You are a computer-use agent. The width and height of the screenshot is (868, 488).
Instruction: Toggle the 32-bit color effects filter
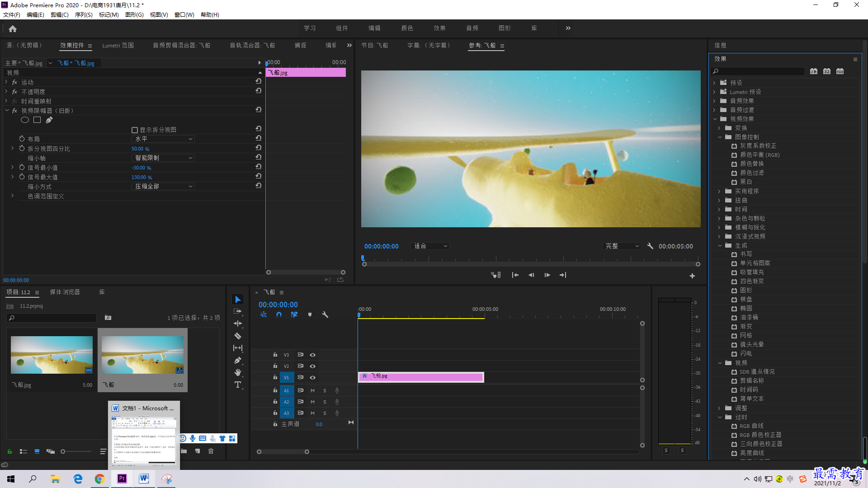click(x=827, y=71)
